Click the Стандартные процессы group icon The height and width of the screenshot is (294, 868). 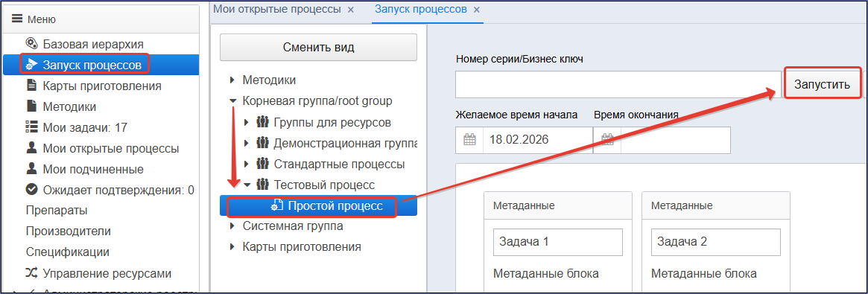tap(263, 164)
